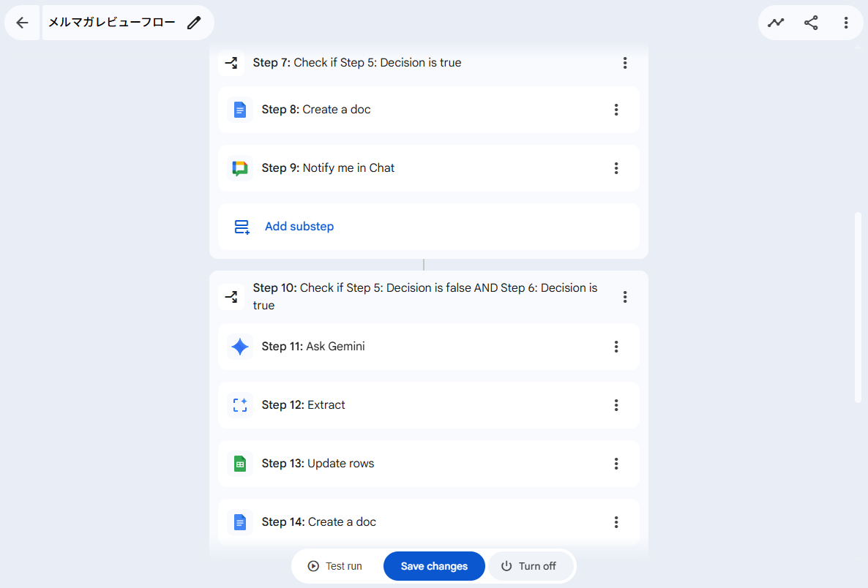The image size is (868, 588).
Task: Click the pencil icon to rename flow
Action: [194, 23]
